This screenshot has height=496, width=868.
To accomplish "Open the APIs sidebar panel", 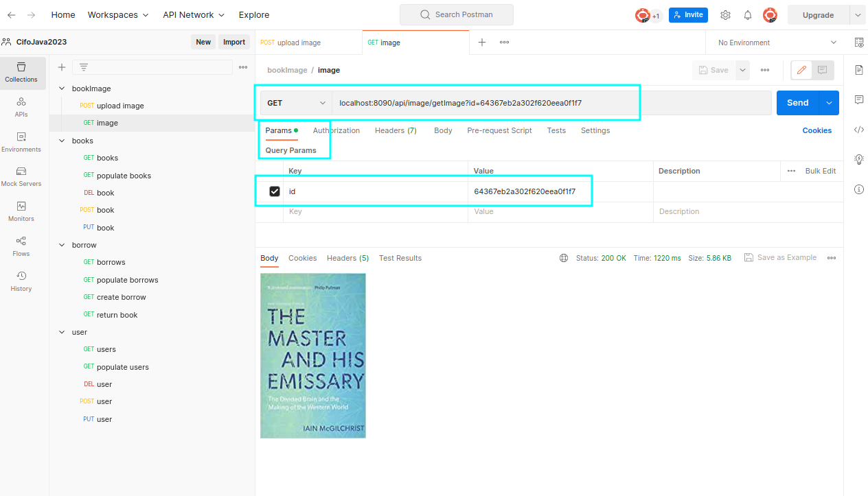I will [21, 107].
